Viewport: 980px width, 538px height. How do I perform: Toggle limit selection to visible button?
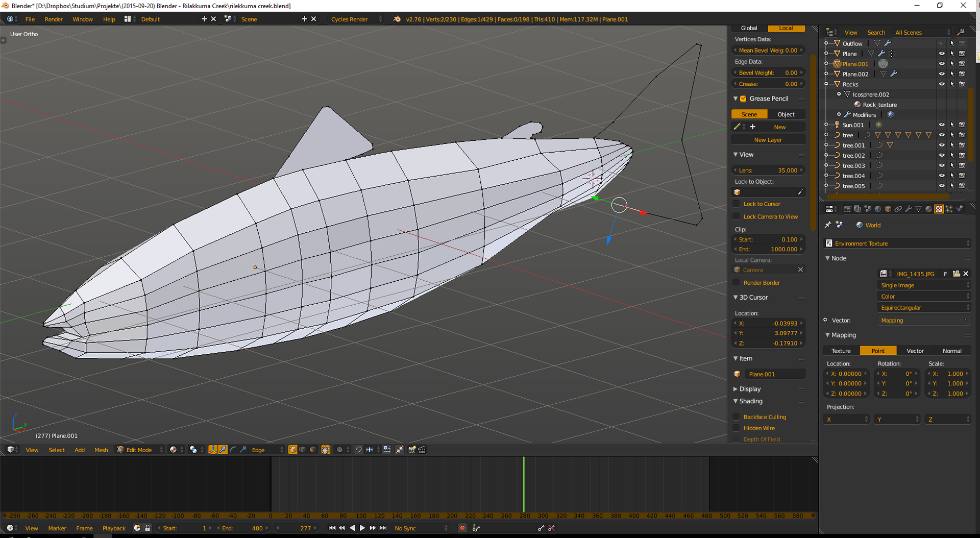[326, 450]
